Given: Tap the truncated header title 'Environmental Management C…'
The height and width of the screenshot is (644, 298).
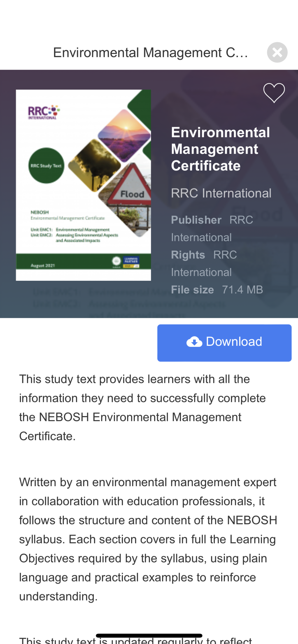Looking at the screenshot, I should 150,52.
